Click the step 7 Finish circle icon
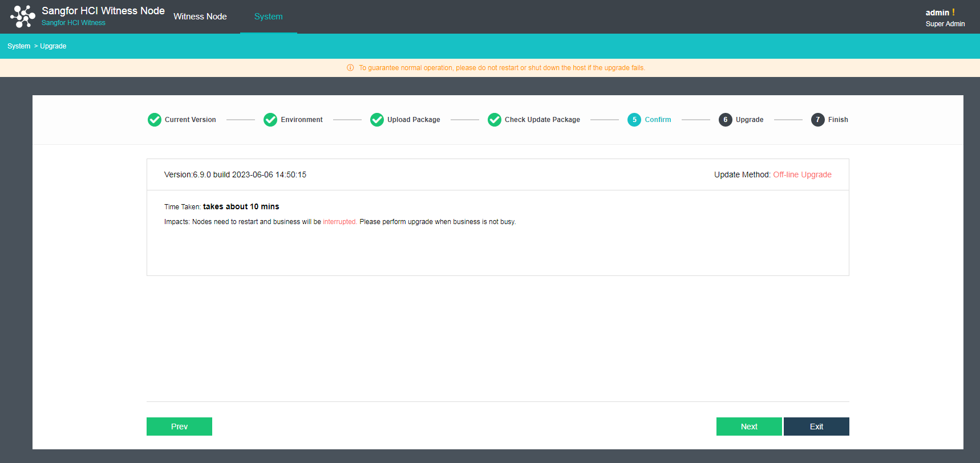This screenshot has height=463, width=980. [x=817, y=120]
